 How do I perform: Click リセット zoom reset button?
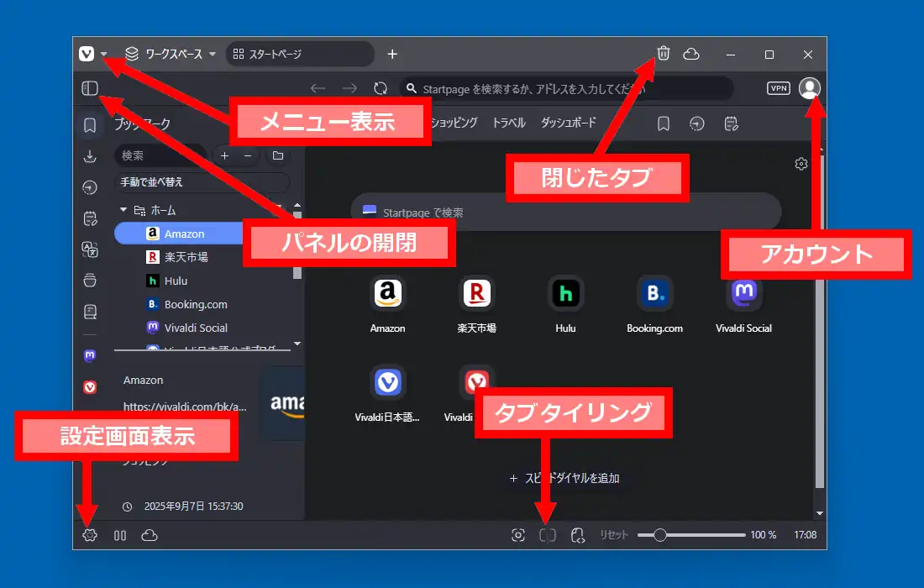(614, 535)
